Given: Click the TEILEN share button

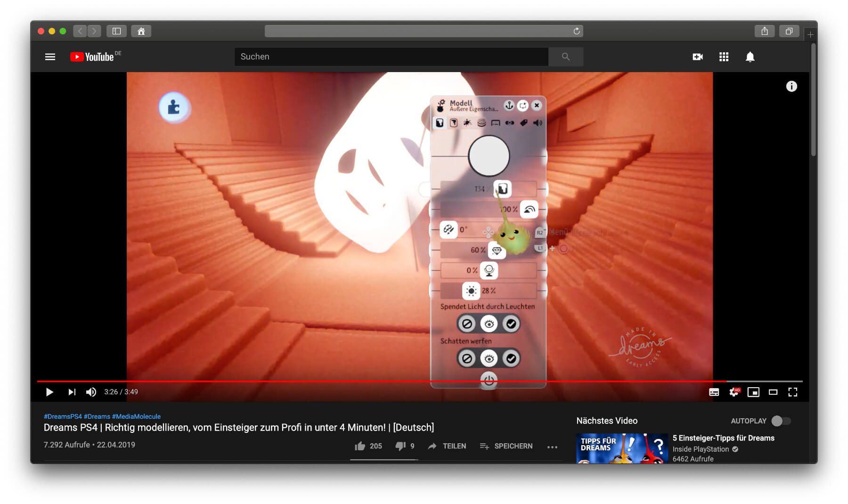Looking at the screenshot, I should pos(447,446).
